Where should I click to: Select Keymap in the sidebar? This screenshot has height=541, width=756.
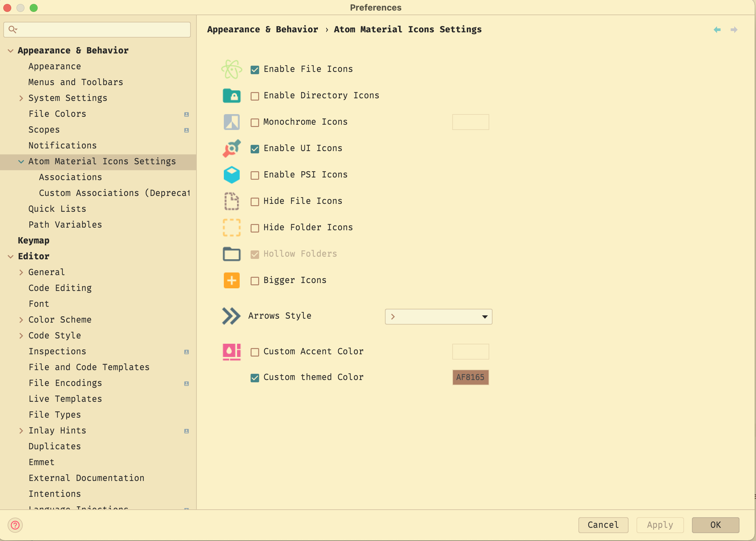coord(33,240)
